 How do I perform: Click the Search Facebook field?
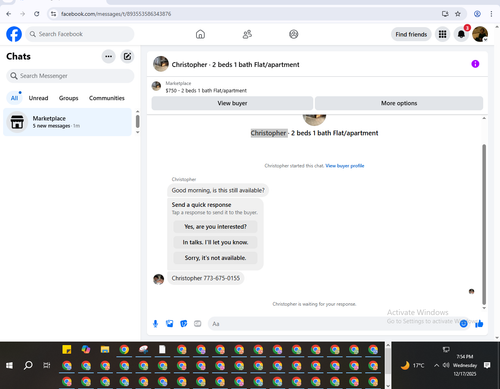pos(80,34)
